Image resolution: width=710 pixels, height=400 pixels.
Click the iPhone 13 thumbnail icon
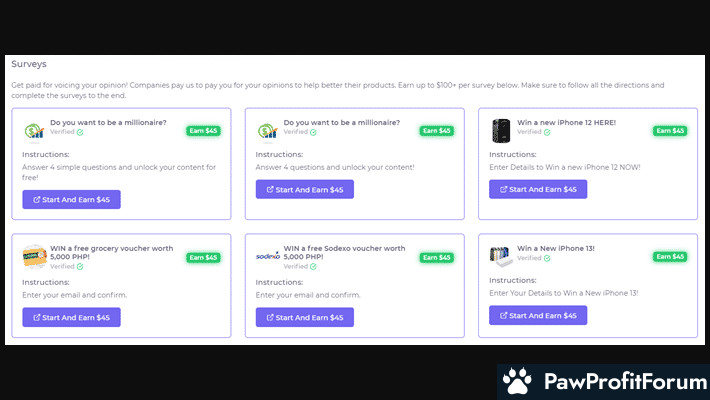point(501,257)
